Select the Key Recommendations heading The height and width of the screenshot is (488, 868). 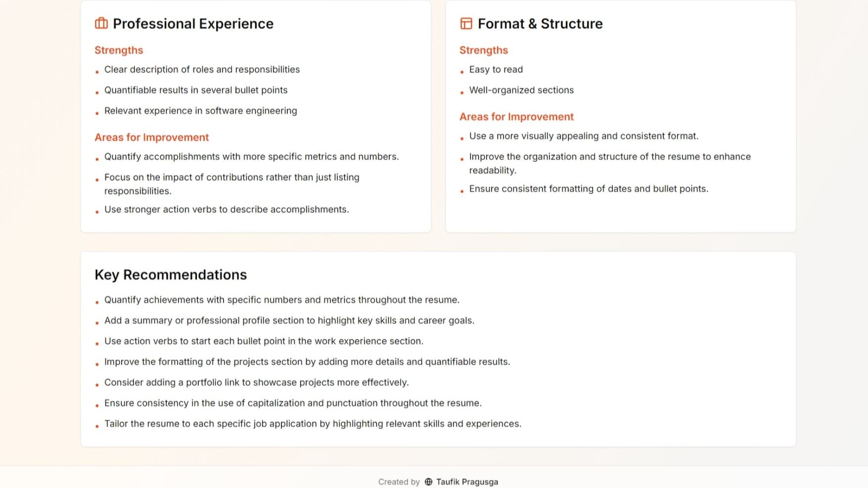[x=171, y=274]
